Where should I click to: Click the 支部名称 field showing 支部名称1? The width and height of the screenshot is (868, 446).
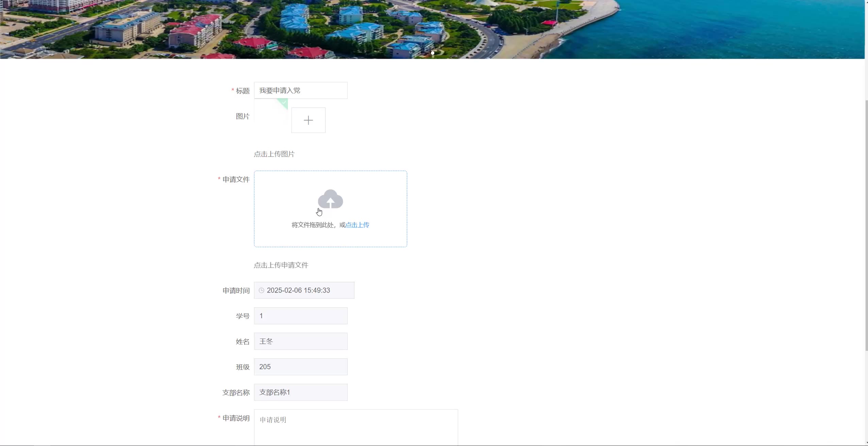pyautogui.click(x=301, y=392)
